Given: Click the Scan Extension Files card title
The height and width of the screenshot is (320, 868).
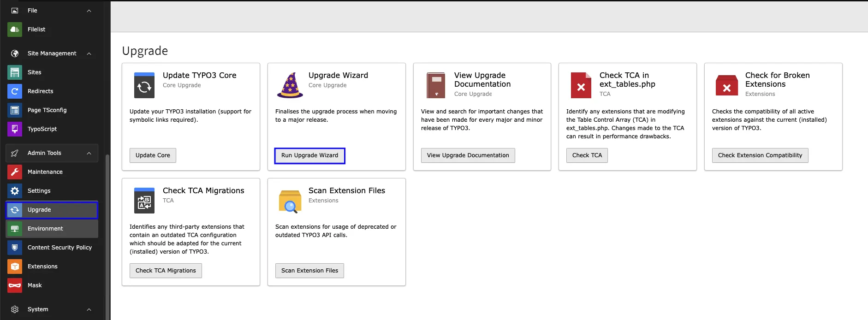Looking at the screenshot, I should [347, 190].
